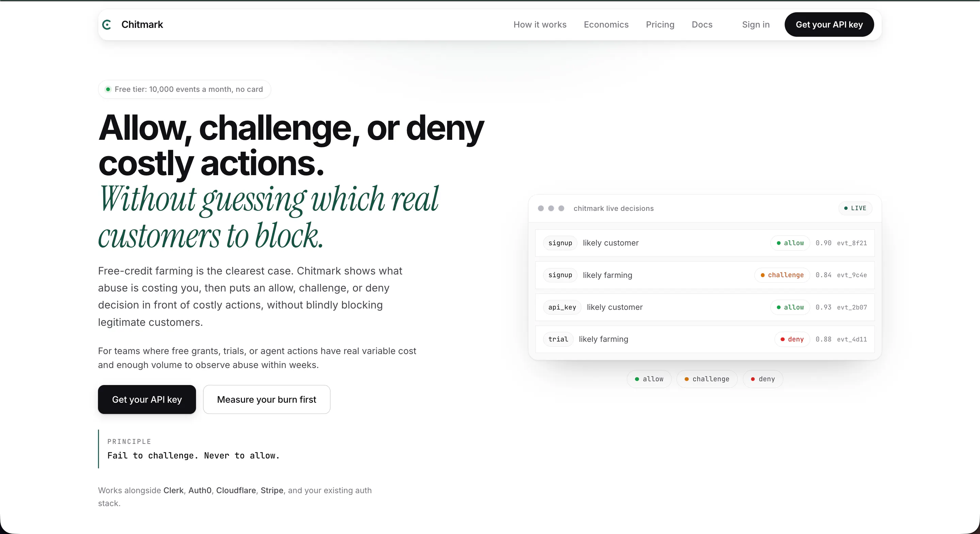Click the evt_2b07 event ID
Viewport: 980px width, 534px height.
tap(852, 307)
